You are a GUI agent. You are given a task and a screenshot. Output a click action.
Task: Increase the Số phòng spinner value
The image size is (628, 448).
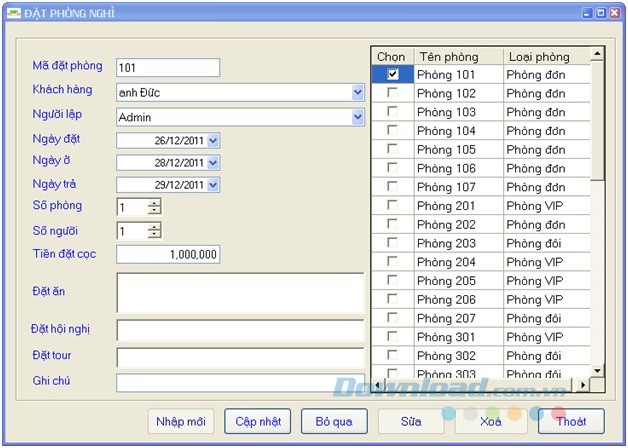pos(154,203)
